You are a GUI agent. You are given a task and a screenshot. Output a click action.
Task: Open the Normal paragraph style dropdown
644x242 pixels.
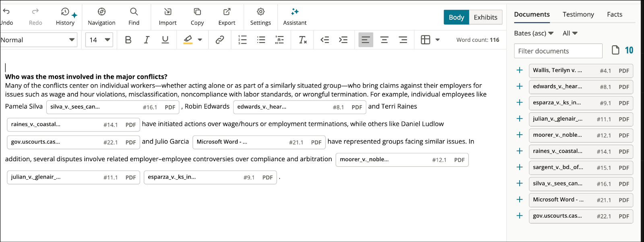[x=38, y=40]
